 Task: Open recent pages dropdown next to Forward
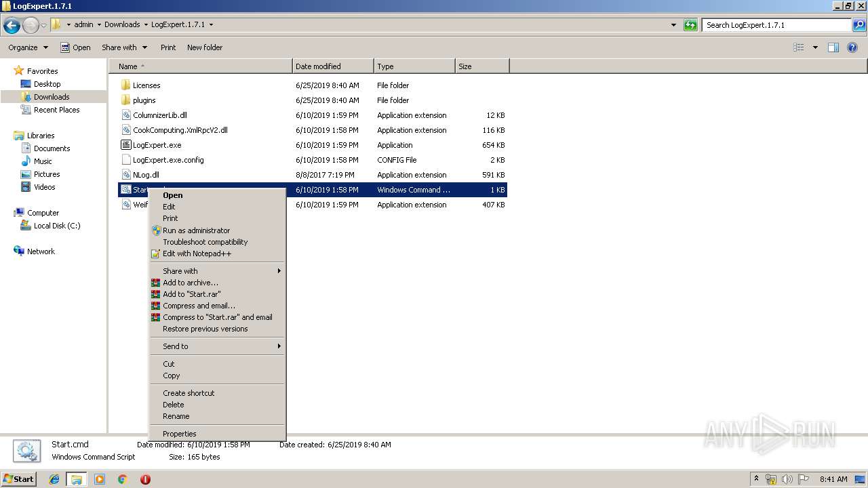pyautogui.click(x=43, y=26)
